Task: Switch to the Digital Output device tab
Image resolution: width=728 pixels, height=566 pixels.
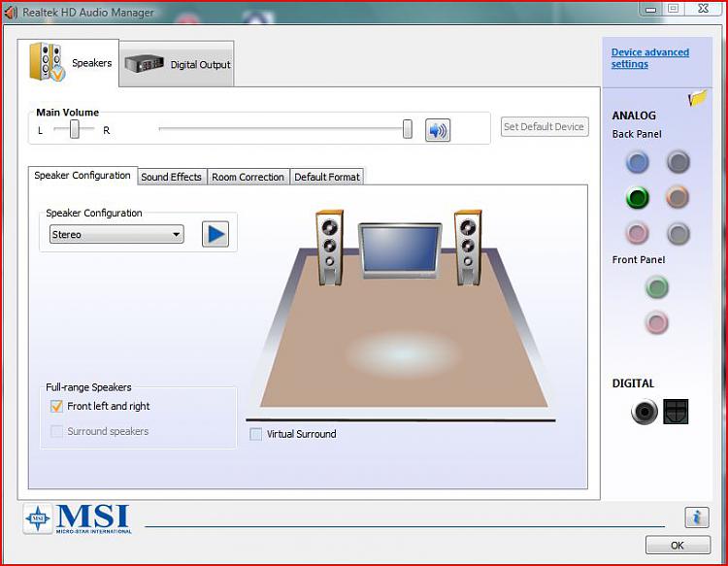Action: (x=177, y=64)
